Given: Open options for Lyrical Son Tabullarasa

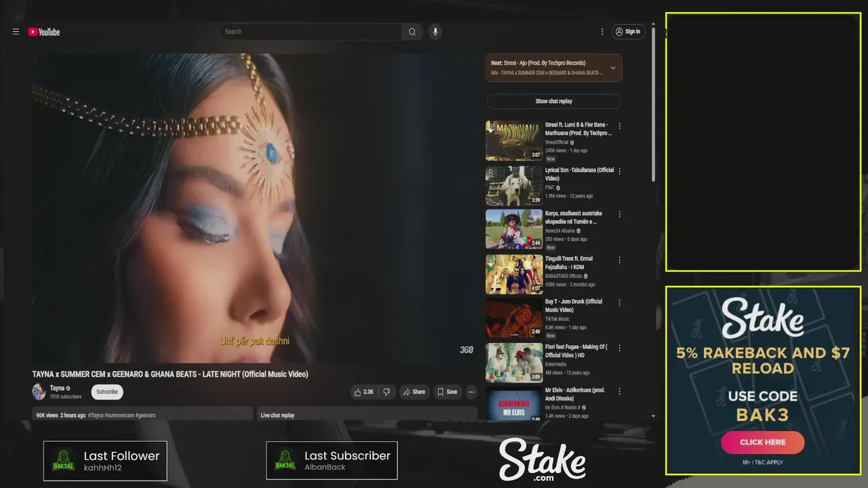Looking at the screenshot, I should coord(619,171).
